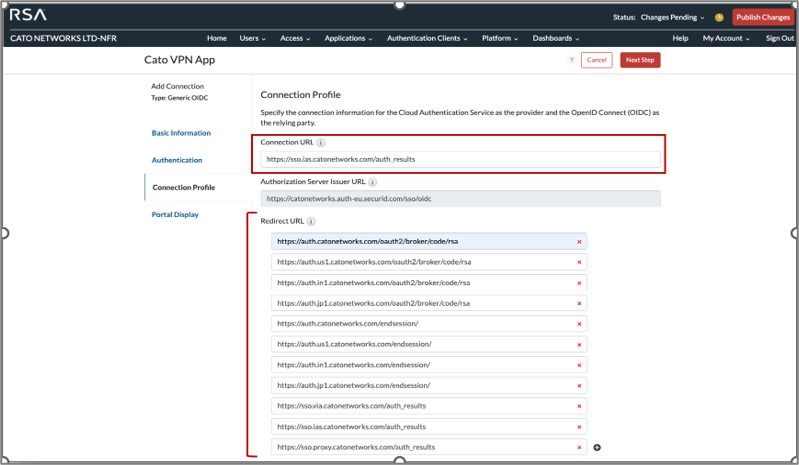Image resolution: width=799 pixels, height=465 pixels.
Task: Click Publish Changes button
Action: (763, 17)
